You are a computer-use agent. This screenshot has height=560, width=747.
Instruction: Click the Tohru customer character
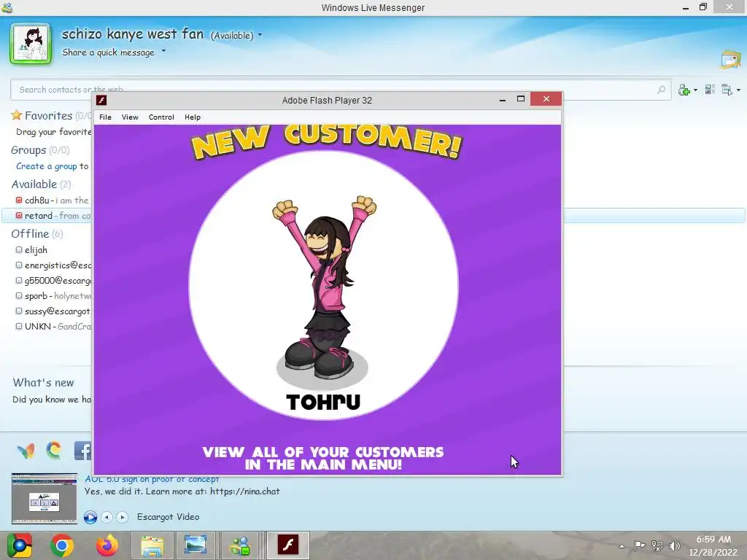325,287
